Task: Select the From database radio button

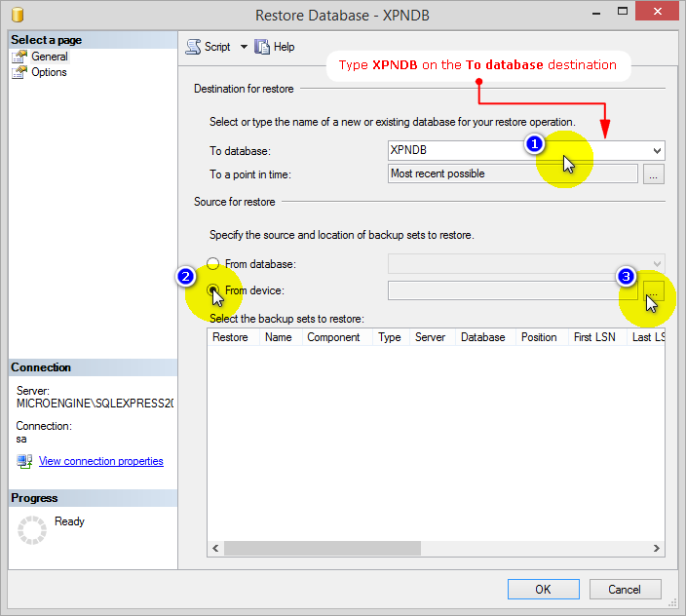Action: coord(213,264)
